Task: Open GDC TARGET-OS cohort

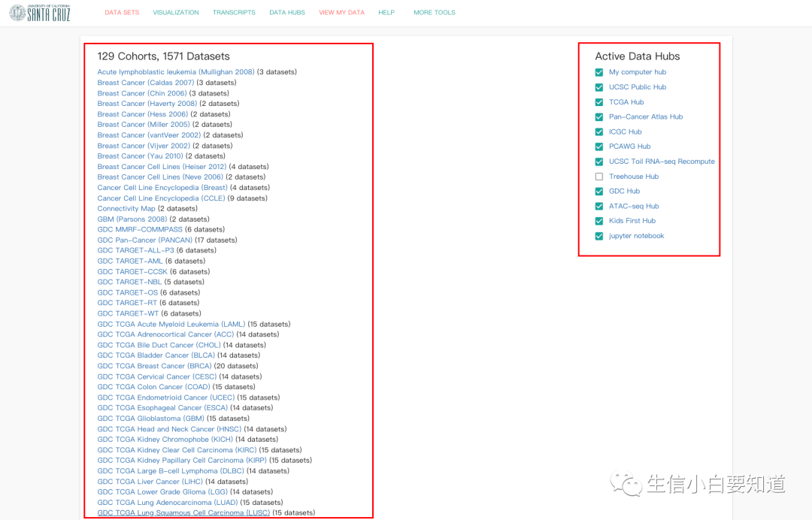Action: coord(127,292)
